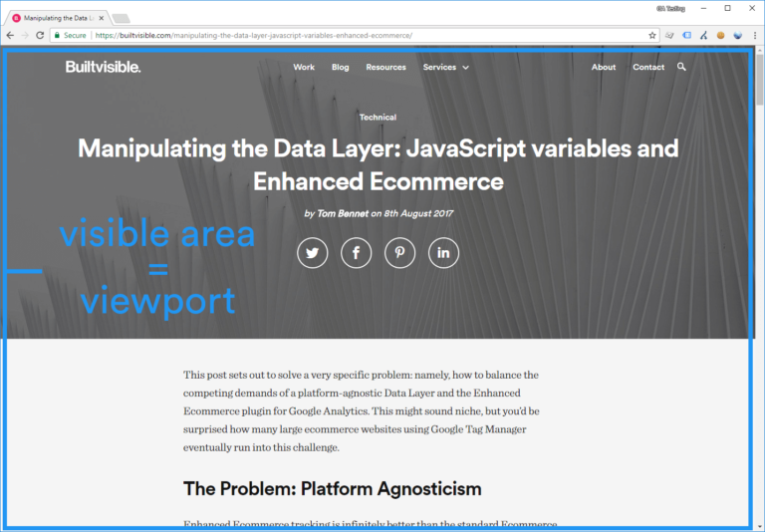Open the Resources navigation item

[x=385, y=68]
